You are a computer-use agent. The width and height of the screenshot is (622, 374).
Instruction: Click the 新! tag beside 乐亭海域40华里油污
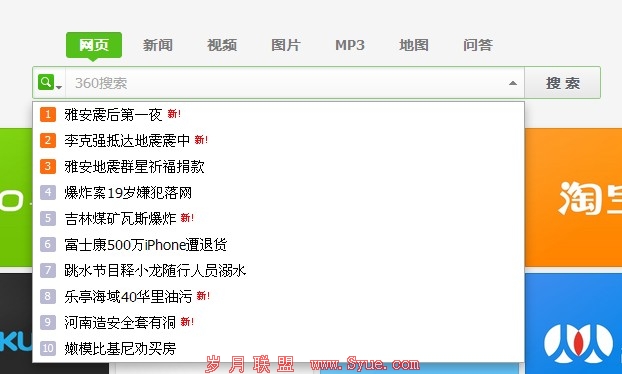coord(203,296)
